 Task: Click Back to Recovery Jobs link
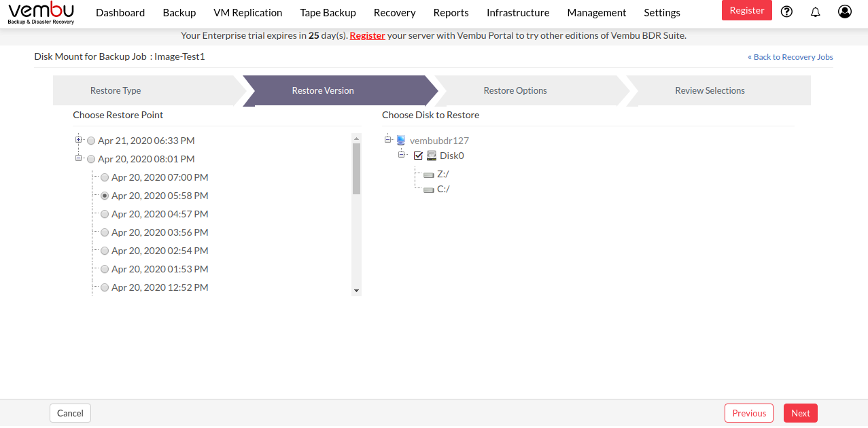coord(791,57)
